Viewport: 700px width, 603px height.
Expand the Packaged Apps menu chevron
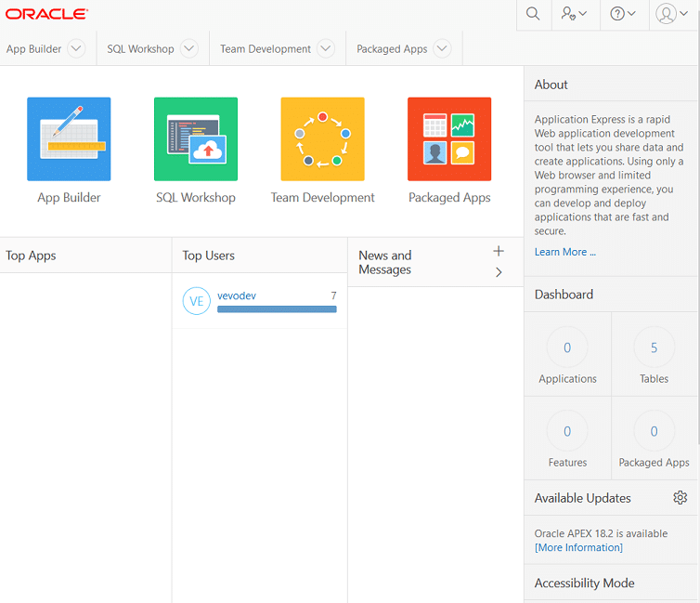pos(443,48)
